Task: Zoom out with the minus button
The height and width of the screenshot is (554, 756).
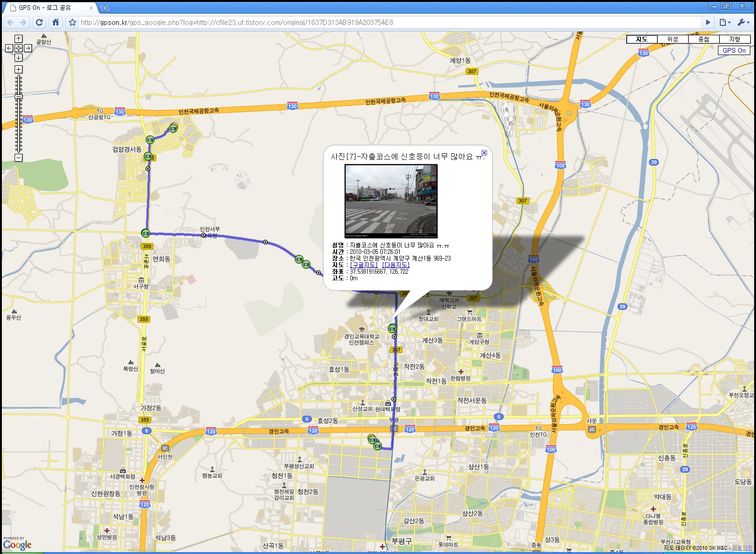Action: (18, 158)
